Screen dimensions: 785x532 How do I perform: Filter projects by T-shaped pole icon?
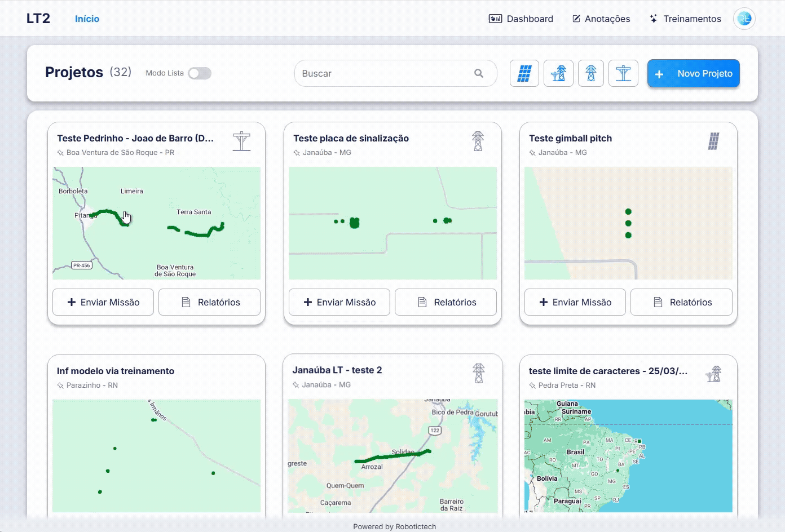coord(623,73)
